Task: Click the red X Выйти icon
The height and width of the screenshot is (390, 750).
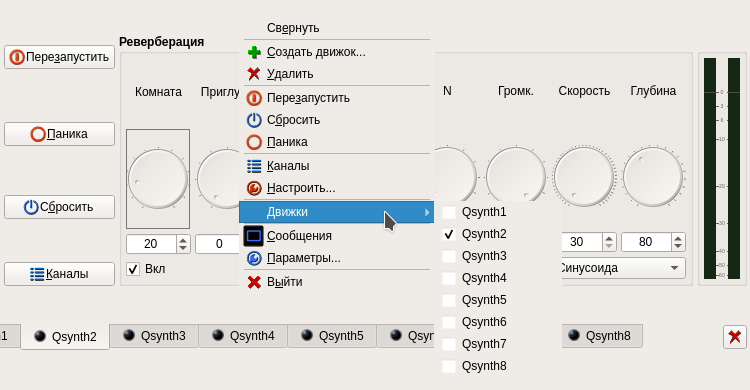Action: [x=254, y=282]
